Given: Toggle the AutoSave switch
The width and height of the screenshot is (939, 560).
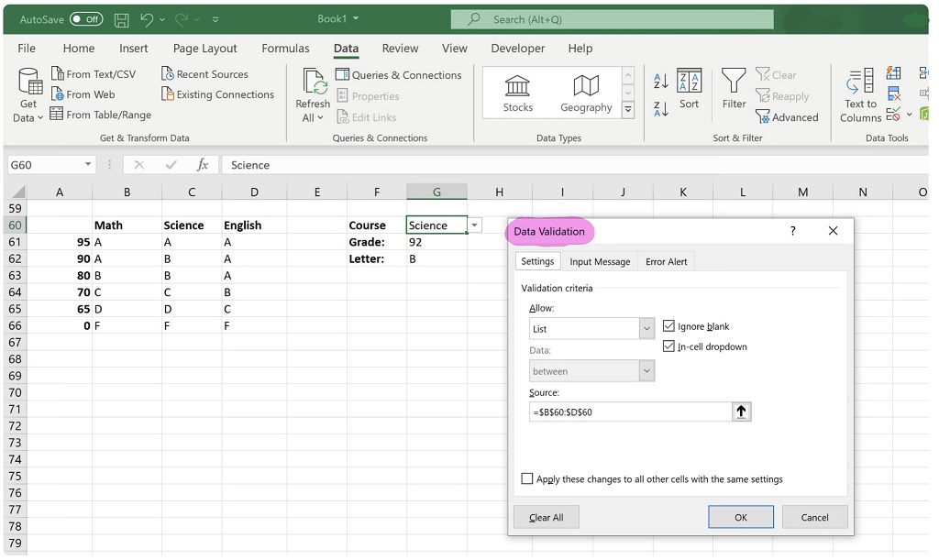Looking at the screenshot, I should 86,19.
